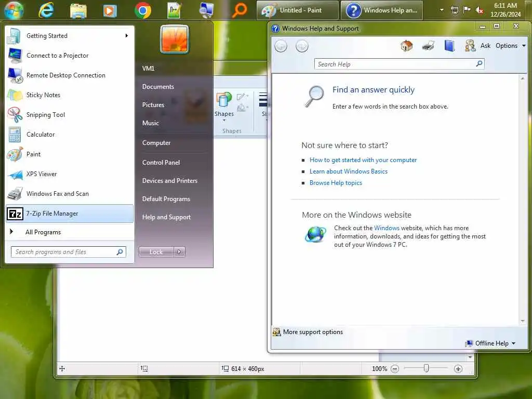
Task: Click Help window scrollbar down arrow
Action: point(523,321)
